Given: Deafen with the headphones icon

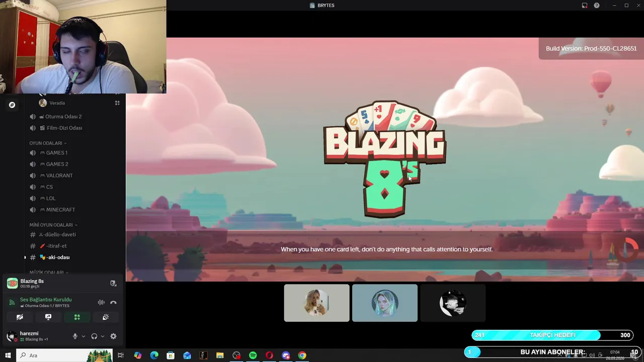Looking at the screenshot, I should [94, 336].
